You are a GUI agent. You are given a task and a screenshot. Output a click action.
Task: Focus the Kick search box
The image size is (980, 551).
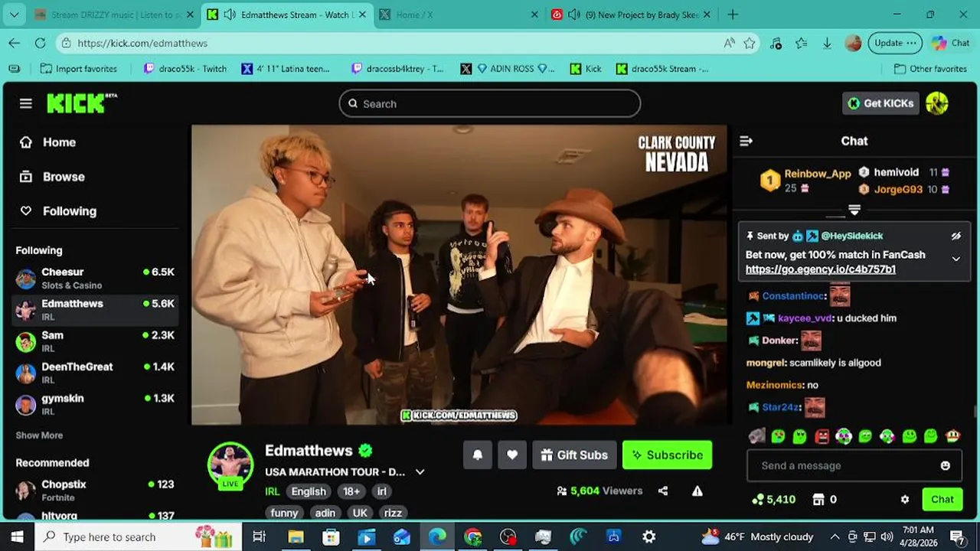(x=490, y=103)
